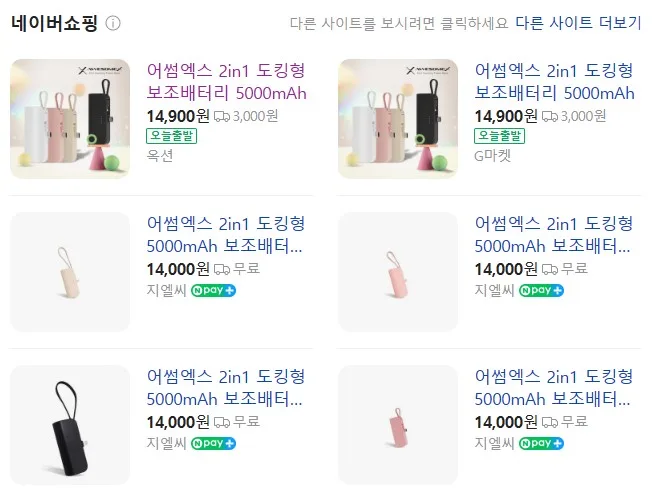Viewport: 658px width, 503px height.
Task: Click the Npay badge on middle-right pink listing
Action: 541,290
